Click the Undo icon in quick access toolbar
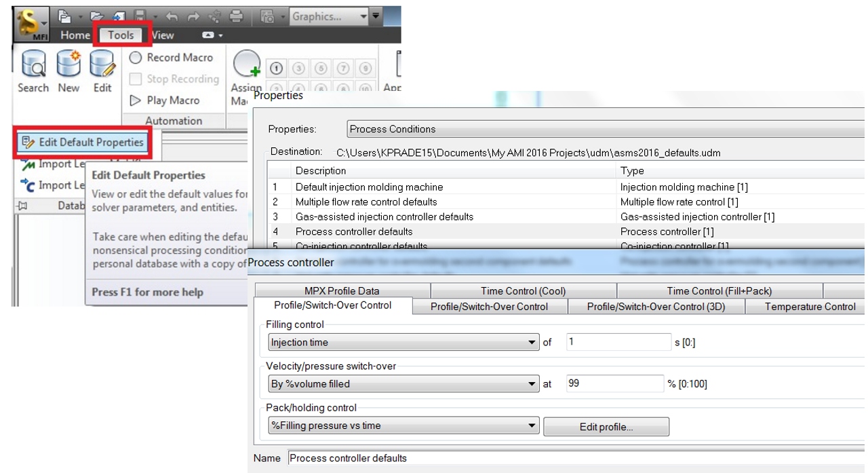868x473 pixels. (172, 16)
